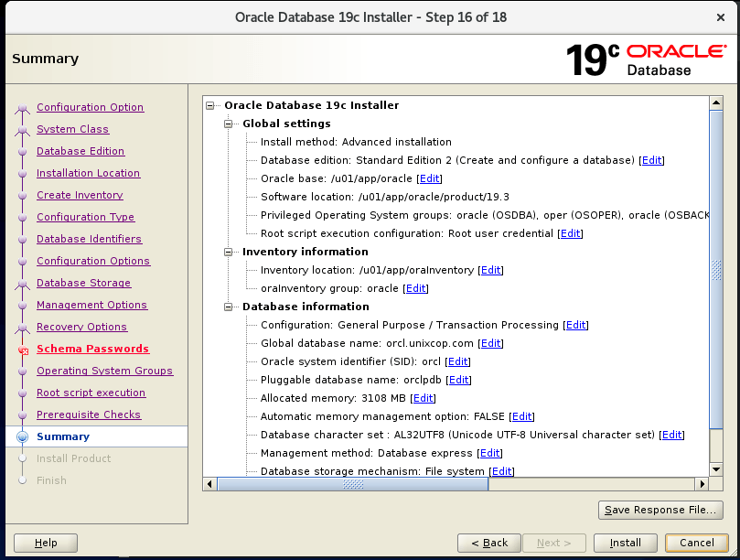This screenshot has height=560, width=740.
Task: Jump to the Database Edition step
Action: pyautogui.click(x=80, y=151)
